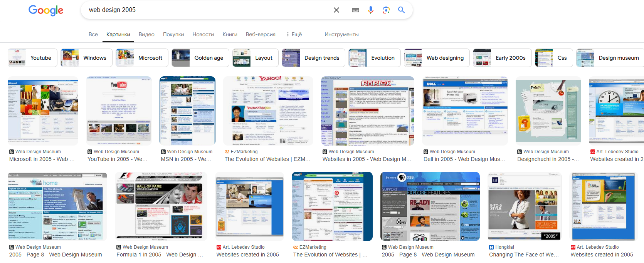Open the Hongkiat 9-to-5 Style thumbnail
The height and width of the screenshot is (263, 644).
coord(525,206)
